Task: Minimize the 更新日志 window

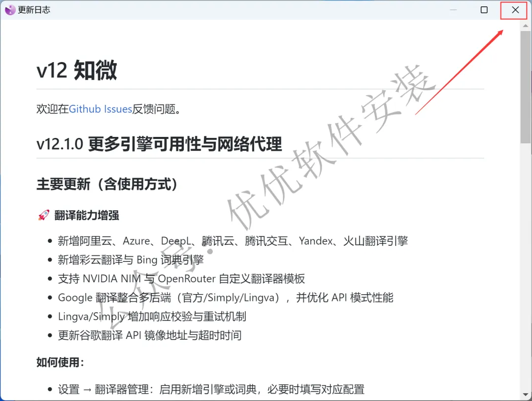Action: coord(453,10)
